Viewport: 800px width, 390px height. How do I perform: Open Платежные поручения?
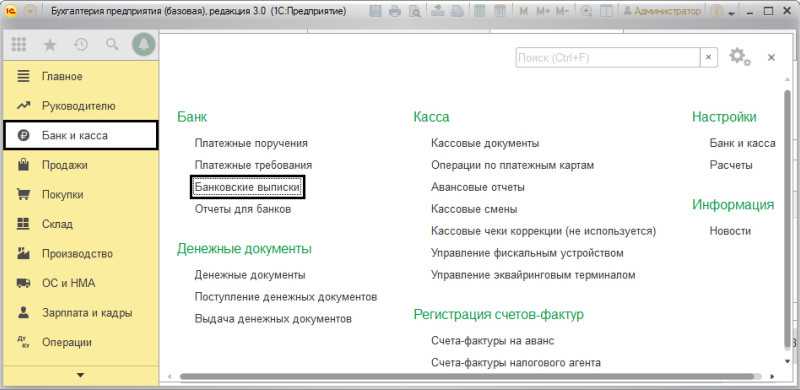click(x=251, y=143)
